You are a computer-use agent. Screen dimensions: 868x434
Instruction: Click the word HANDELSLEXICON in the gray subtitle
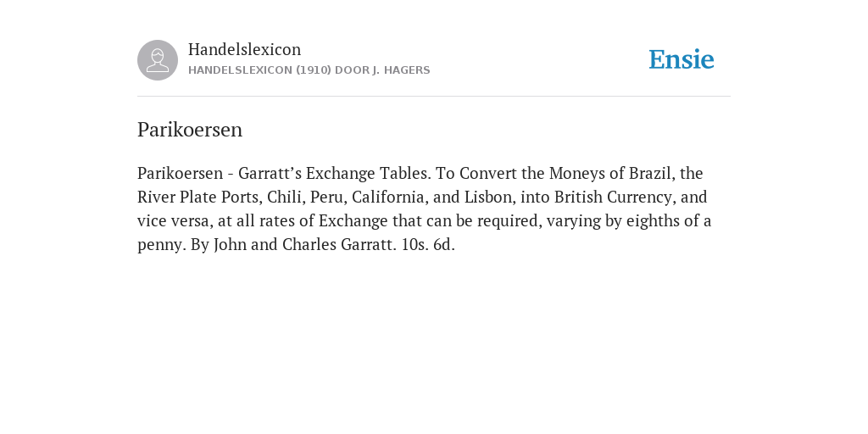pyautogui.click(x=240, y=70)
